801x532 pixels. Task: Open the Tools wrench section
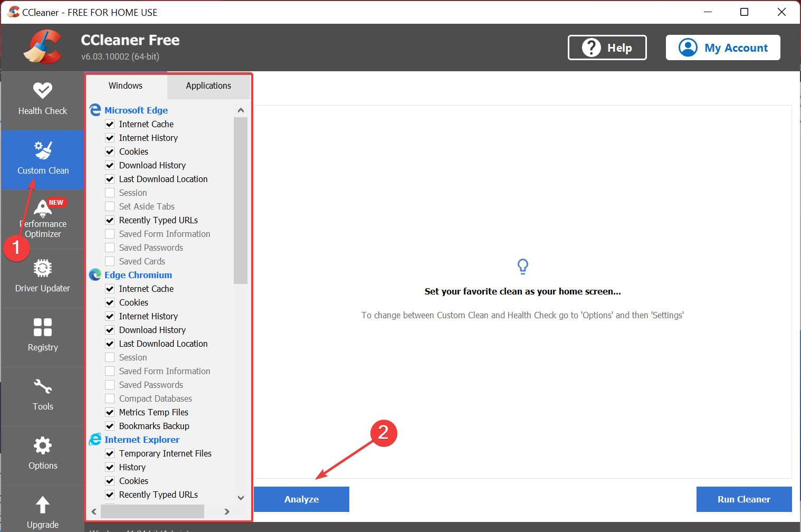[x=43, y=396]
